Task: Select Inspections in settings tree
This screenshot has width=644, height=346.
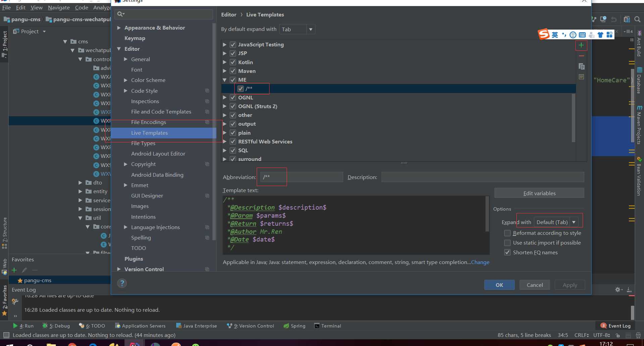Action: click(x=145, y=101)
